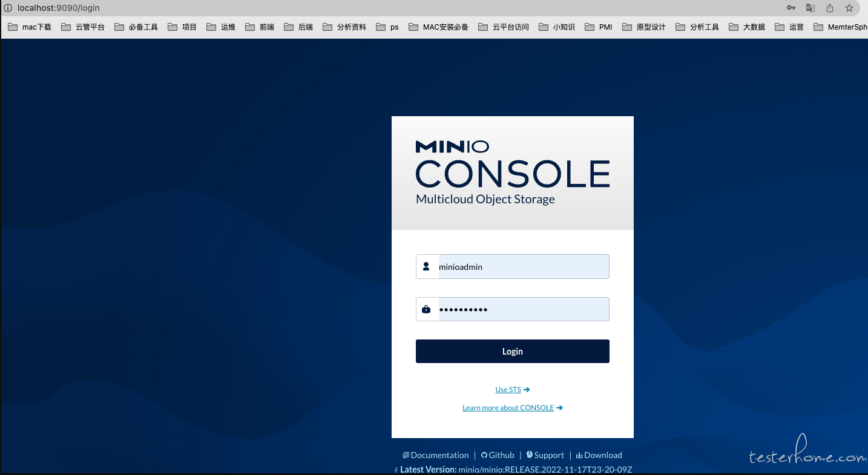Open the 分析工具 bookmark folder
868x475 pixels.
pos(697,27)
